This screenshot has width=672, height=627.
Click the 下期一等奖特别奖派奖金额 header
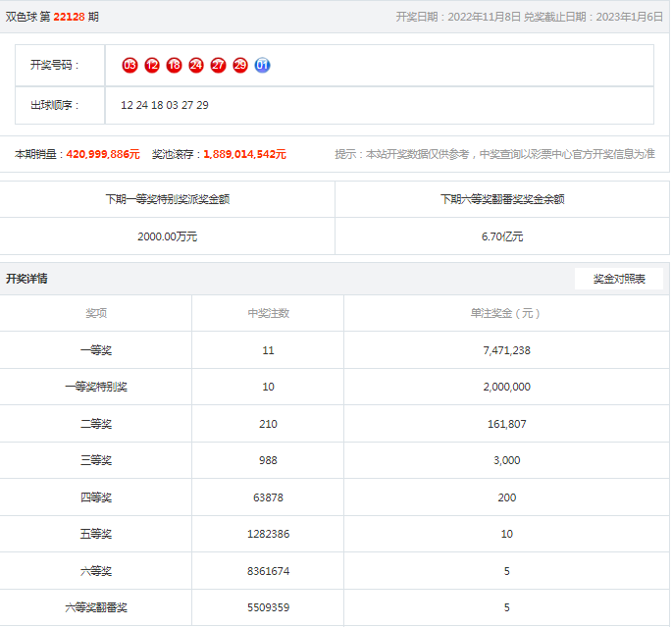click(168, 199)
